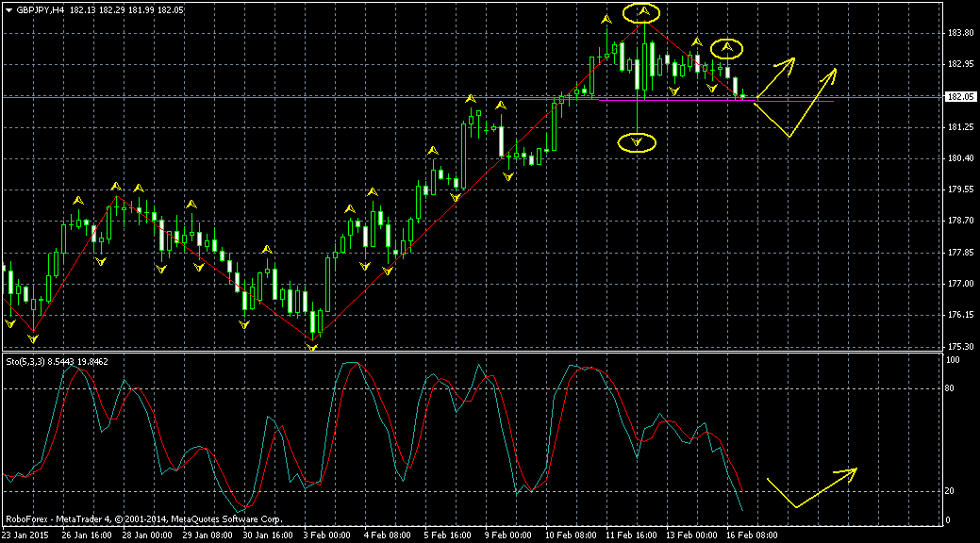Click the up fractal arrow above the 26 Jan peak
980x543 pixels.
pyautogui.click(x=115, y=187)
